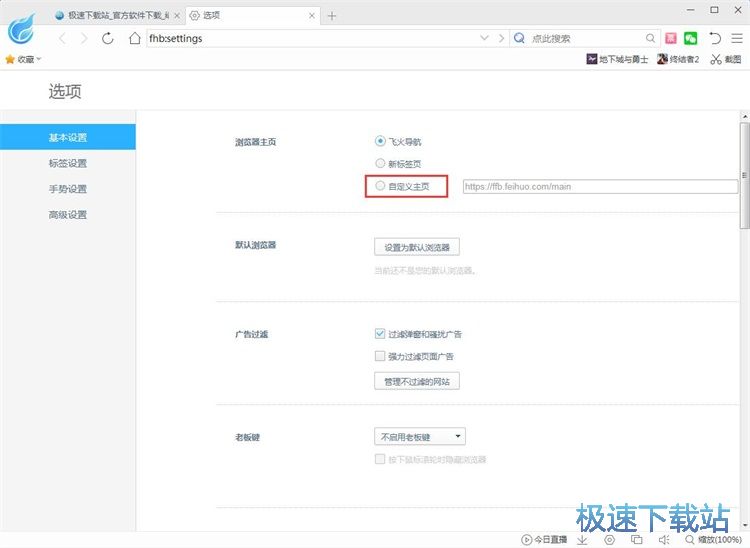Screen dimensions: 750x548
Task: Expand the 收藏 favorites dropdown arrow
Action: point(39,59)
